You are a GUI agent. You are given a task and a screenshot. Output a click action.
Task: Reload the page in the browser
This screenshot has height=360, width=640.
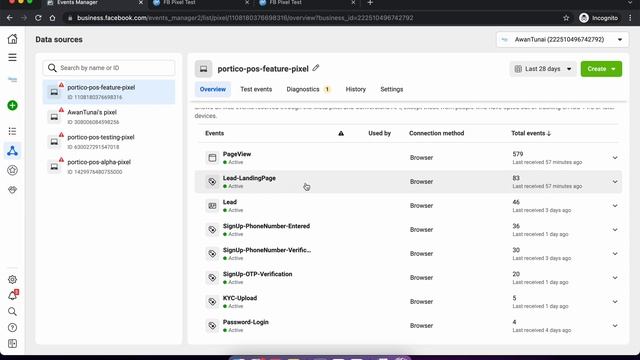click(38, 18)
